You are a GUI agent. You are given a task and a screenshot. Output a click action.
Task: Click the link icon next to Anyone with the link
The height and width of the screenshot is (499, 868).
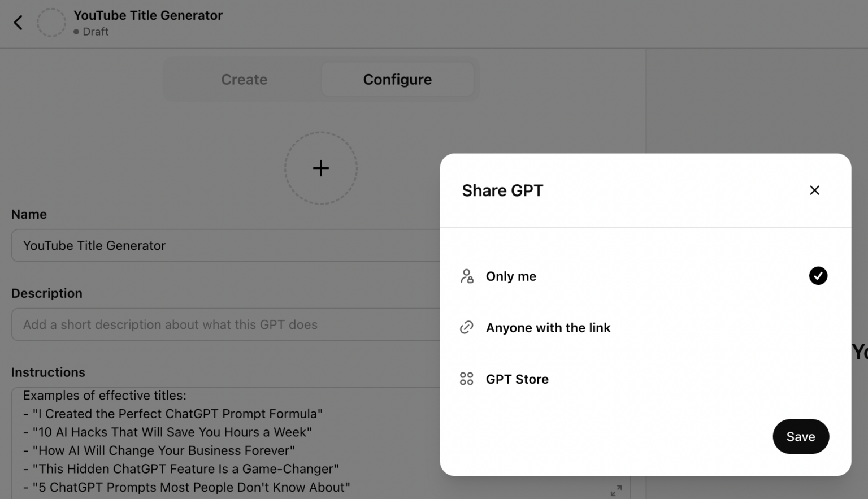pos(466,327)
